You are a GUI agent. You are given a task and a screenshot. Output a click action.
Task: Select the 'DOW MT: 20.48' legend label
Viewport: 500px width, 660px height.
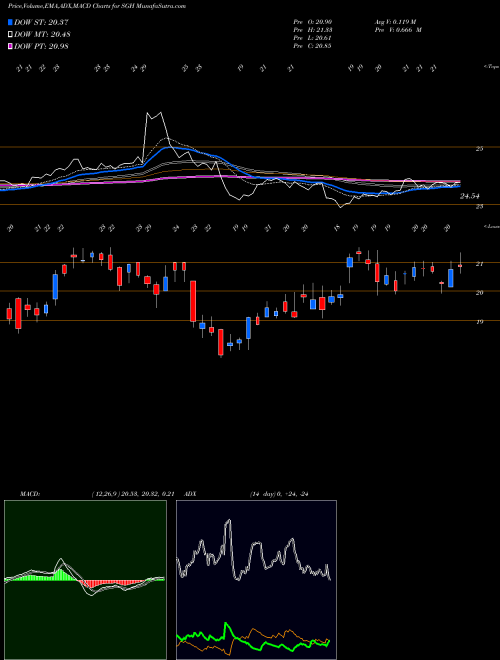tap(41, 35)
